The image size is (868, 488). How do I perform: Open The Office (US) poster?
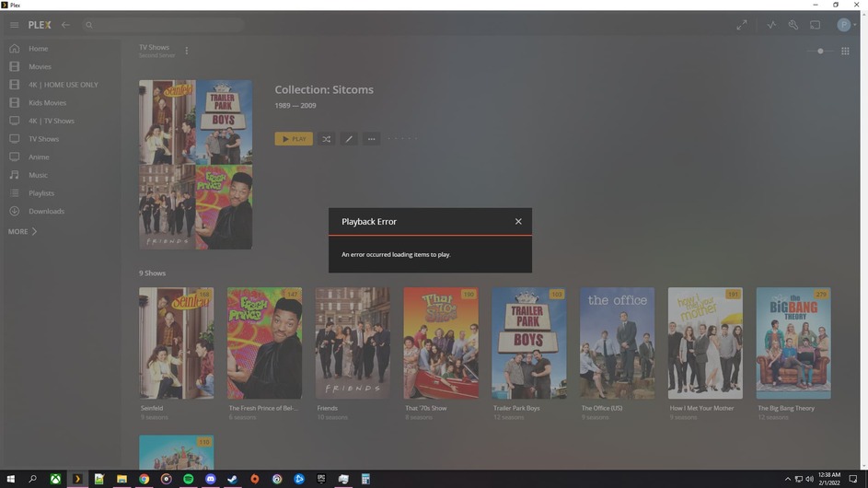click(618, 343)
